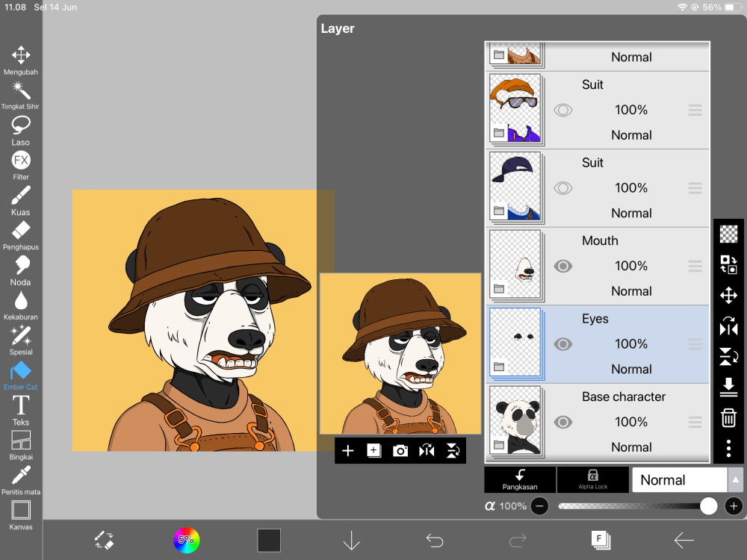
Task: Click reorder handle of orange-hat Suit layer
Action: tap(695, 111)
